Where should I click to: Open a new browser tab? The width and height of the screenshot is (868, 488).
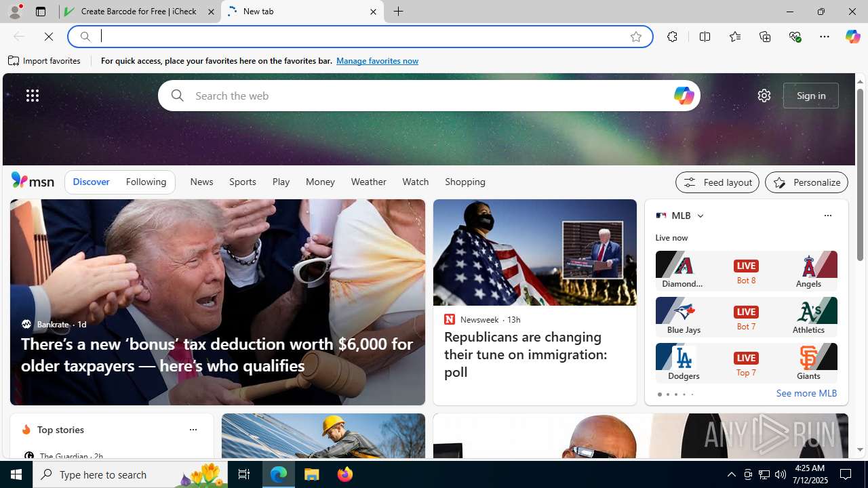399,12
